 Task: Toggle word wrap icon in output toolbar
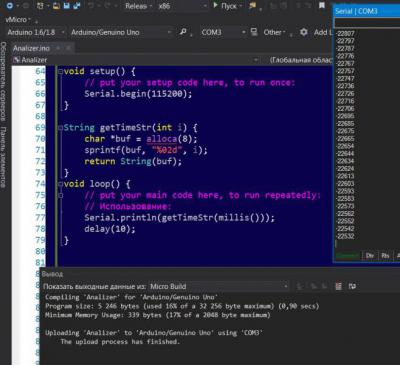click(x=352, y=286)
